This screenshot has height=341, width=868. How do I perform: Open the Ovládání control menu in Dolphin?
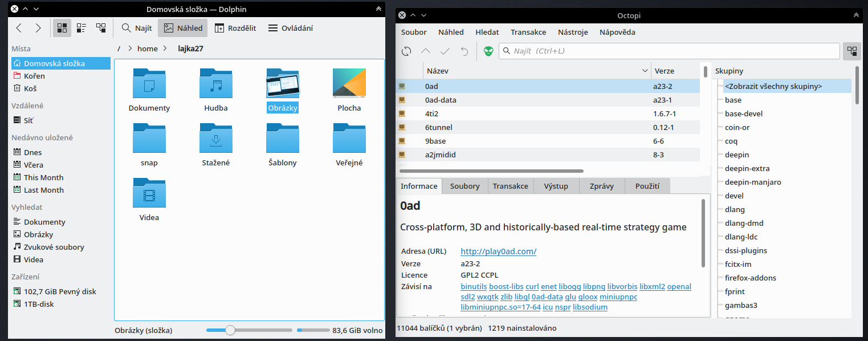290,28
